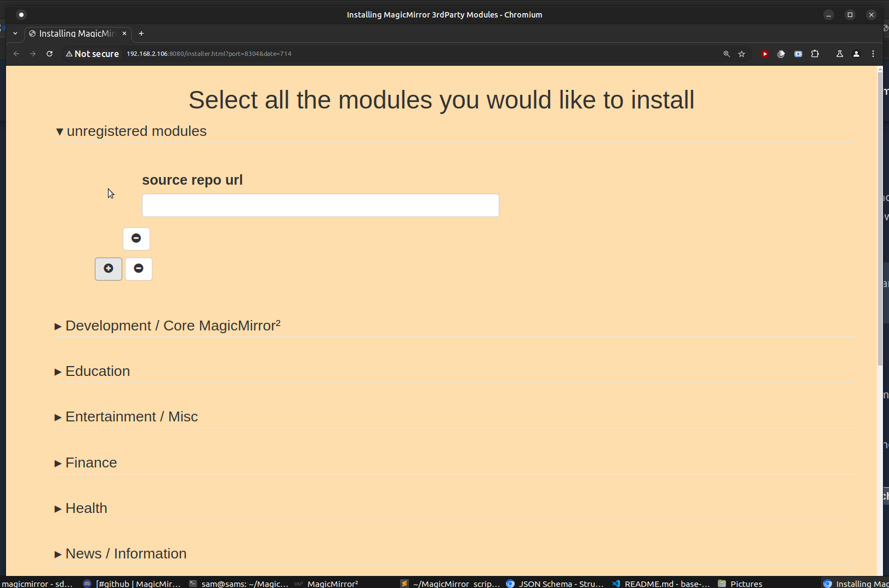Expand the Health category
Viewport: 889px width, 588px height.
tap(81, 508)
